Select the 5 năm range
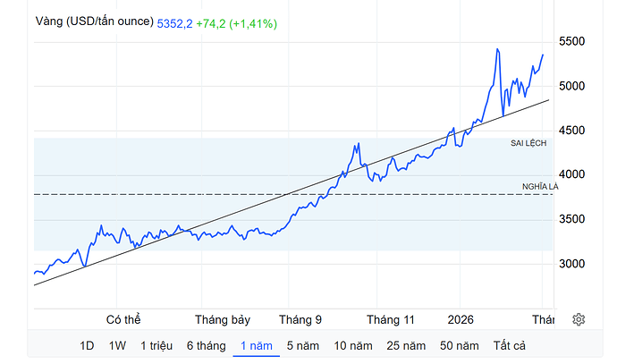 click(x=304, y=345)
